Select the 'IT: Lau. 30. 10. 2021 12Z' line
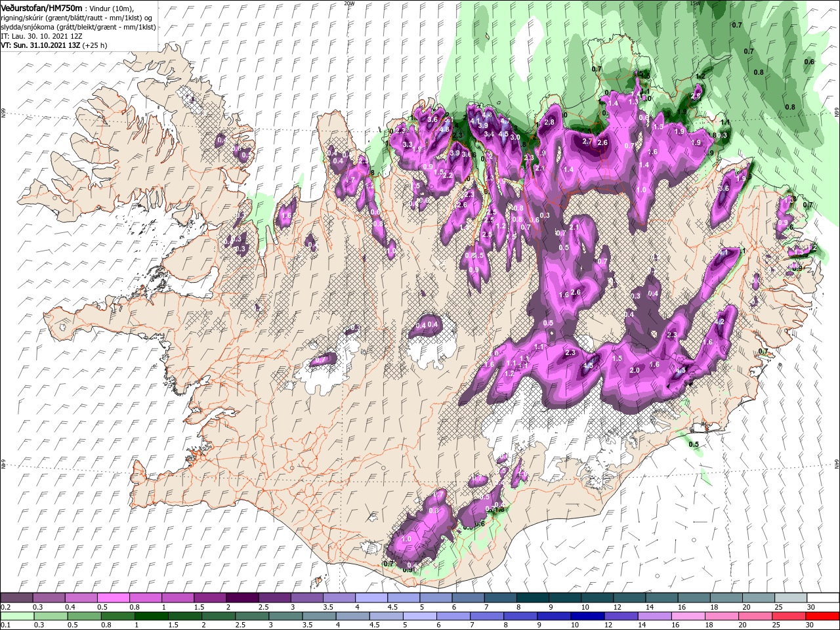Screen dimensions: 840x630 tap(41, 36)
